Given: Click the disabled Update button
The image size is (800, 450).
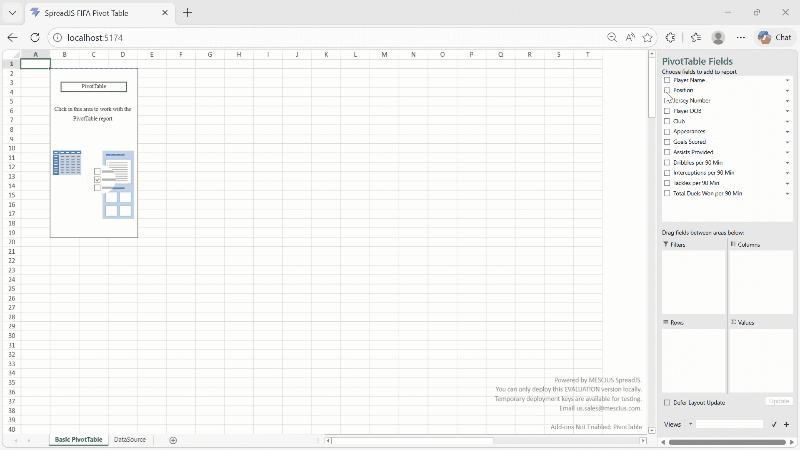Looking at the screenshot, I should click(779, 402).
